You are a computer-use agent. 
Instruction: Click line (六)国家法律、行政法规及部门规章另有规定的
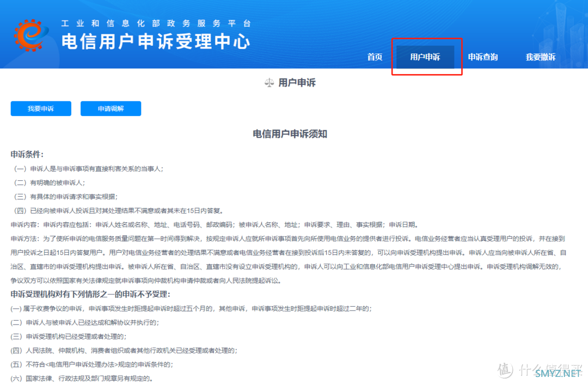(x=82, y=379)
